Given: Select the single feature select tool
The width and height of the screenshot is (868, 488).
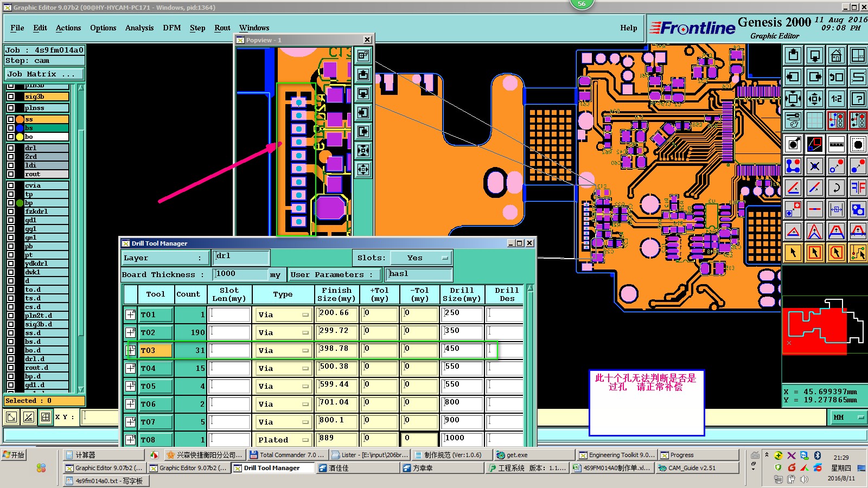Looking at the screenshot, I should click(x=793, y=144).
